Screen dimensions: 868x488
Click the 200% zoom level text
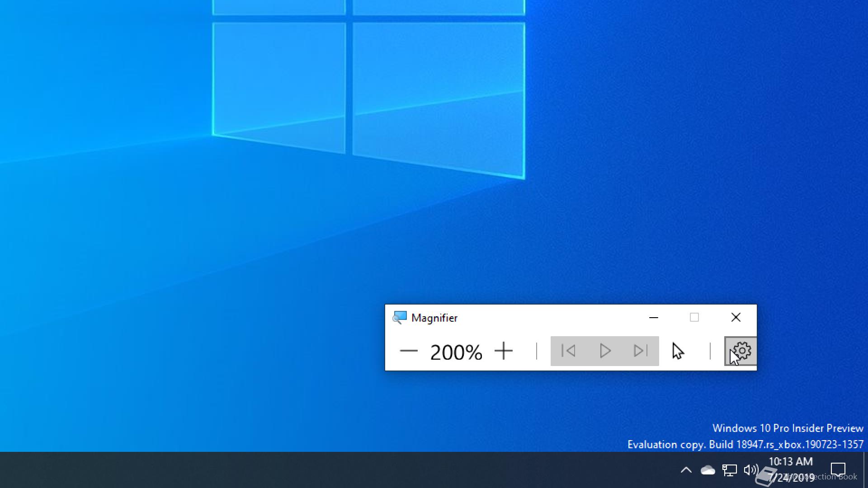tap(456, 352)
